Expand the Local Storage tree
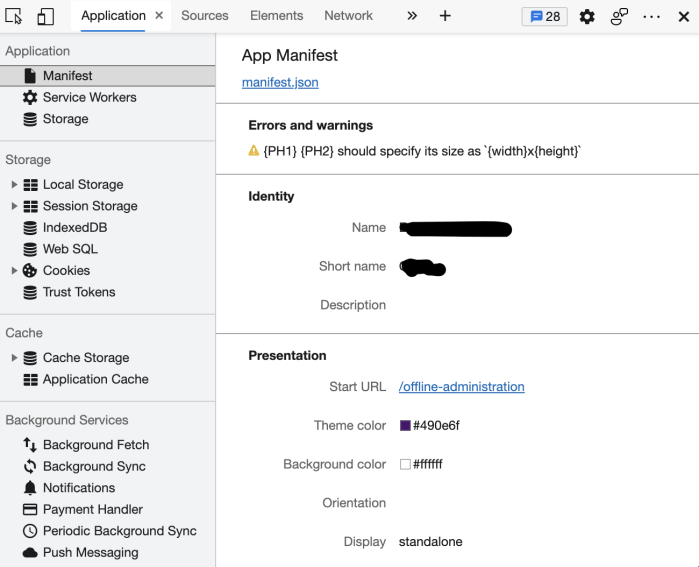This screenshot has width=699, height=567. tap(14, 185)
